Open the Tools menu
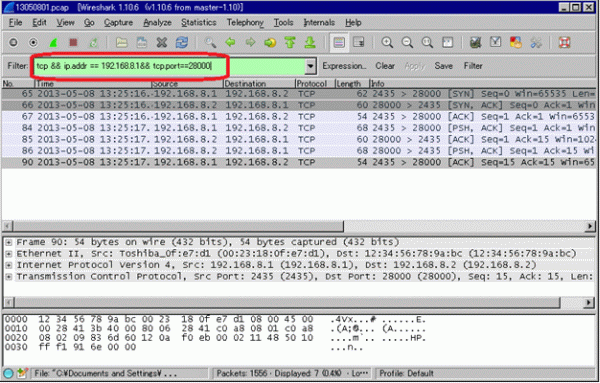 [x=283, y=23]
